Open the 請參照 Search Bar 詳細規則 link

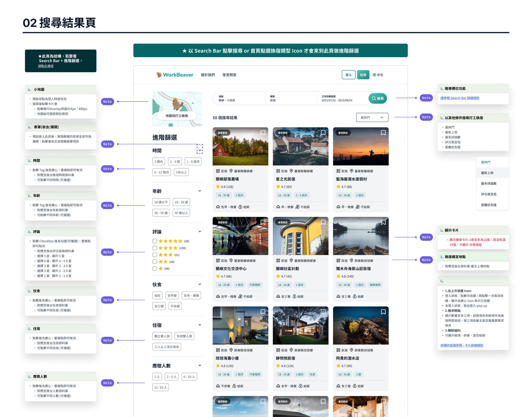pos(460,98)
